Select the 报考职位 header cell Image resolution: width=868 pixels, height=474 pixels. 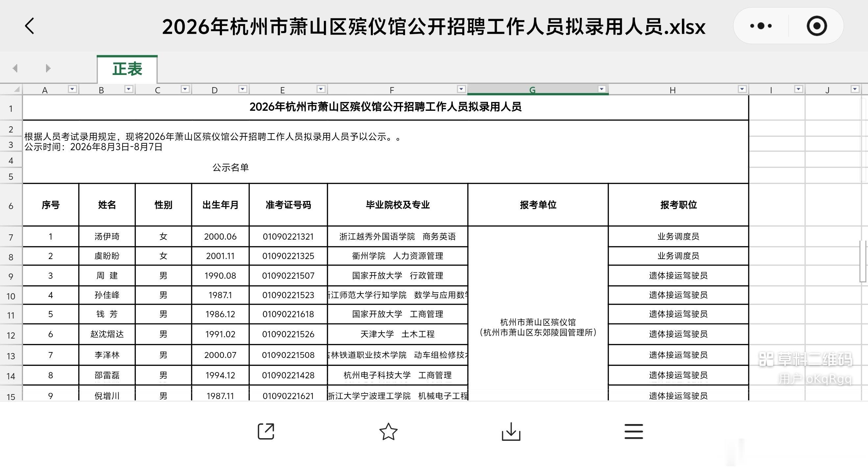click(679, 205)
